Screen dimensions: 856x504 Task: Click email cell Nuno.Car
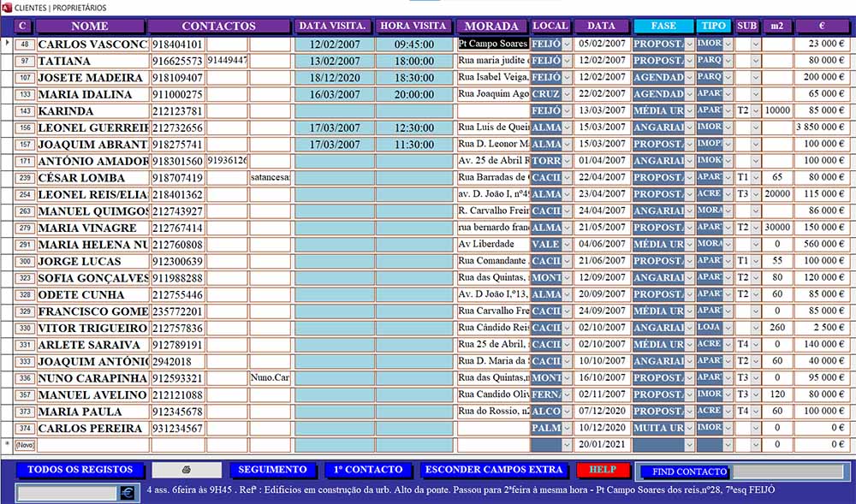point(270,377)
